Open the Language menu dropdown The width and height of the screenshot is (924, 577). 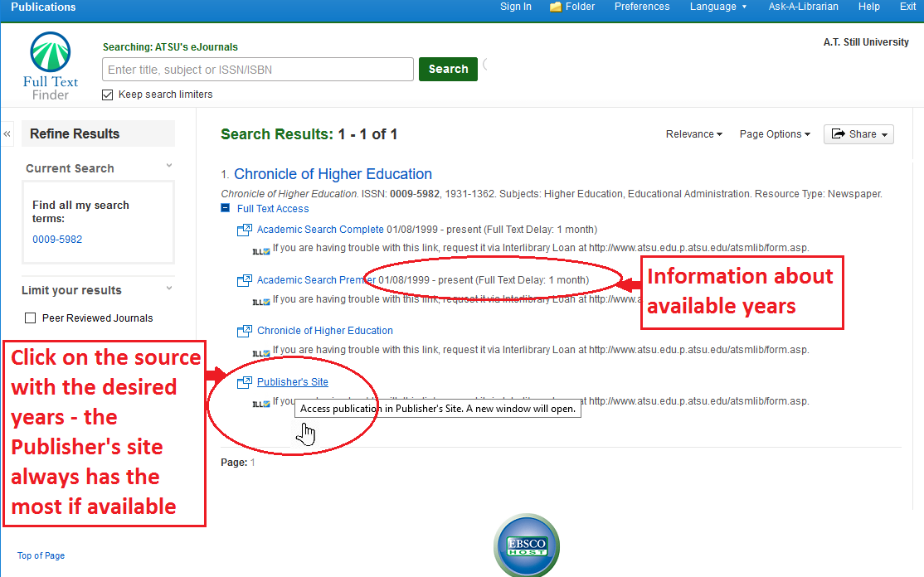[x=718, y=7]
